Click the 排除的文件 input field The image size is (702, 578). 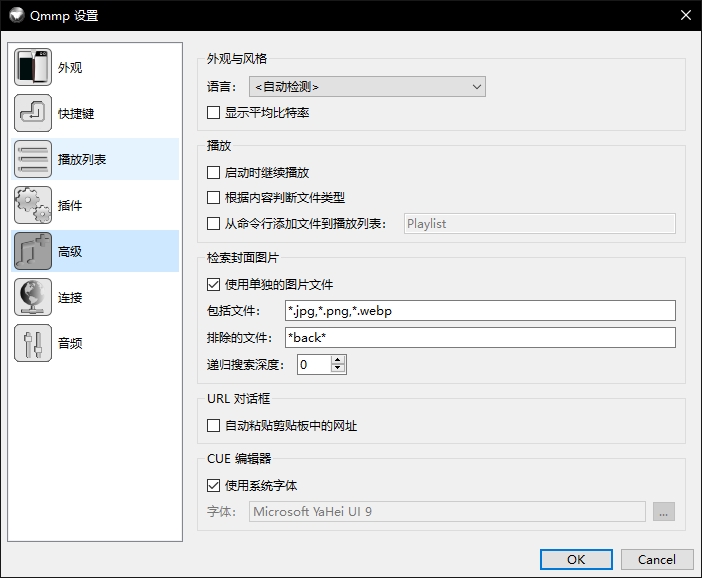(x=480, y=338)
